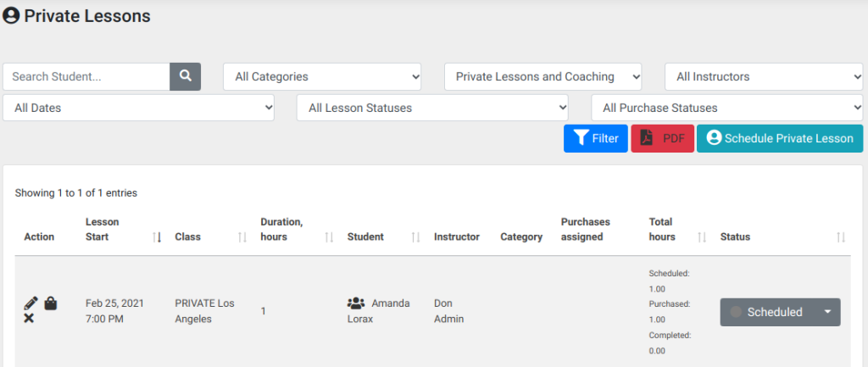Expand the All Lesson Statuses dropdown
Viewport: 868px width, 367px height.
coord(432,108)
